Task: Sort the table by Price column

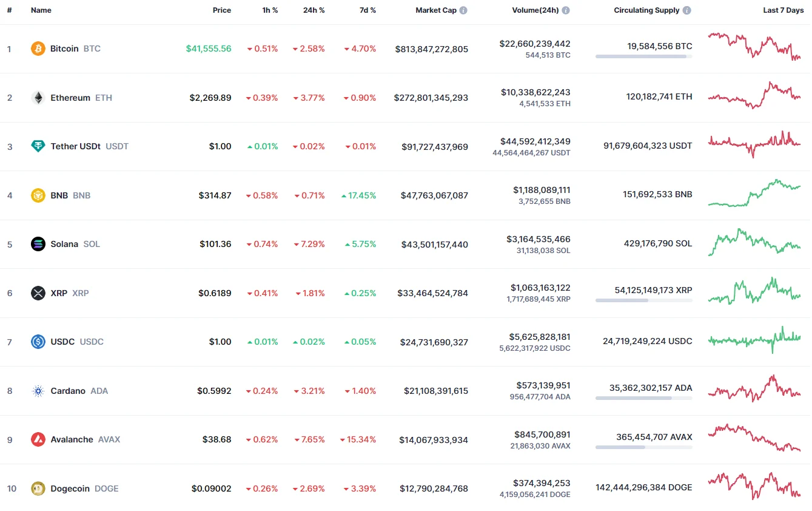Action: point(221,10)
